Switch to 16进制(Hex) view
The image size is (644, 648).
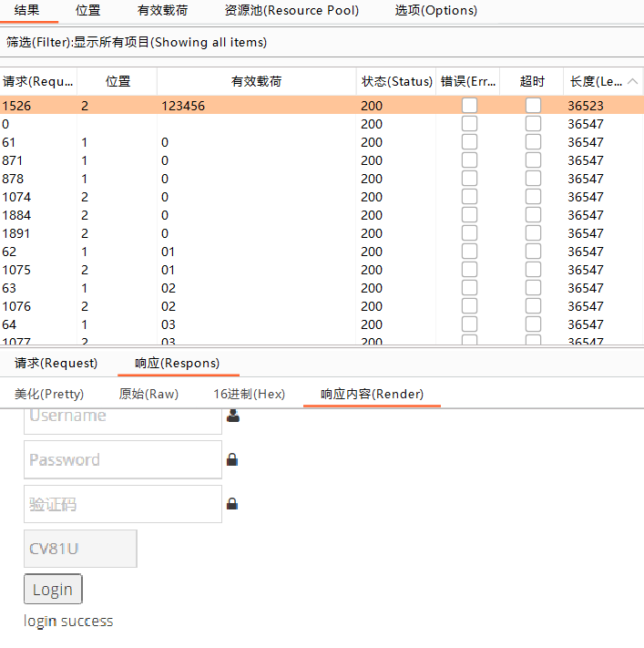(x=249, y=394)
